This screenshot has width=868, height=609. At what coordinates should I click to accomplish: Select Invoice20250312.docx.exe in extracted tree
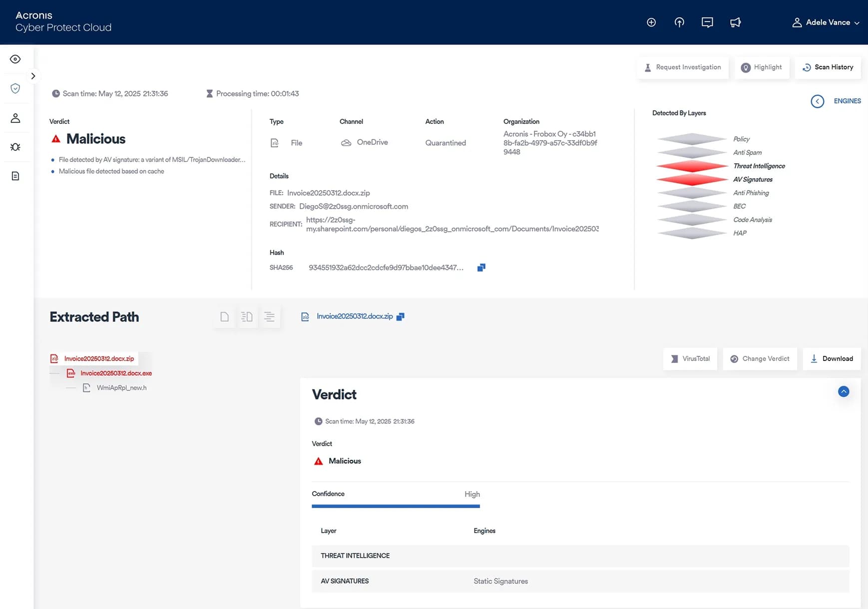(116, 373)
